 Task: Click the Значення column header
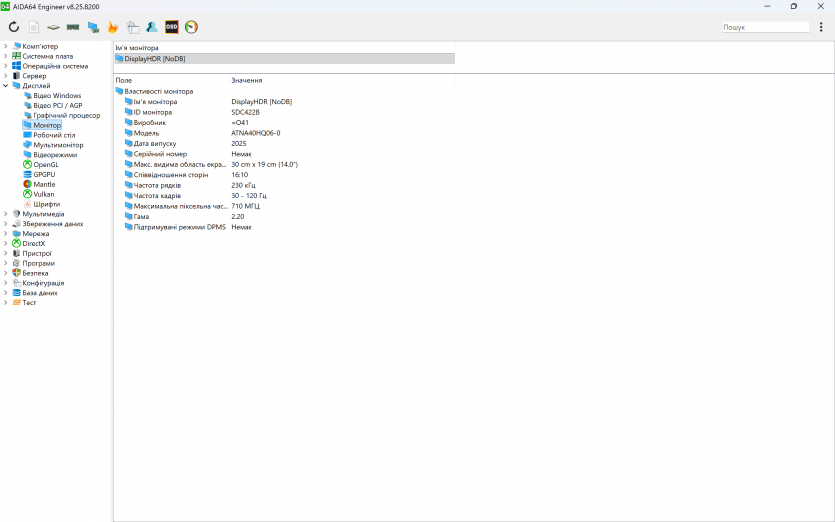(x=247, y=80)
